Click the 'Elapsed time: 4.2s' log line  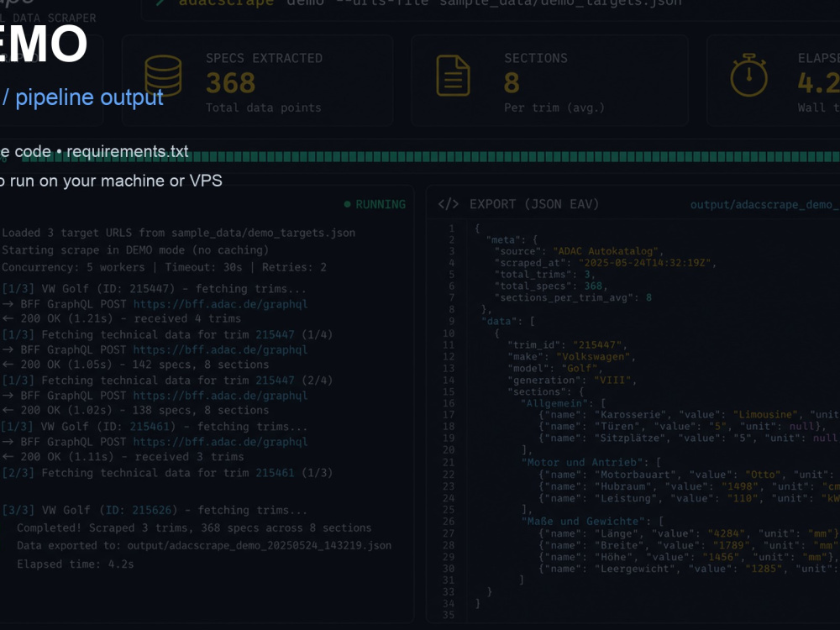(x=76, y=564)
